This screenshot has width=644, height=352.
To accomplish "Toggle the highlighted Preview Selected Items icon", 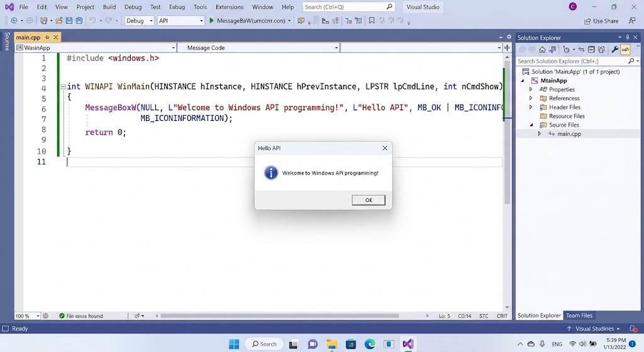I will (625, 49).
